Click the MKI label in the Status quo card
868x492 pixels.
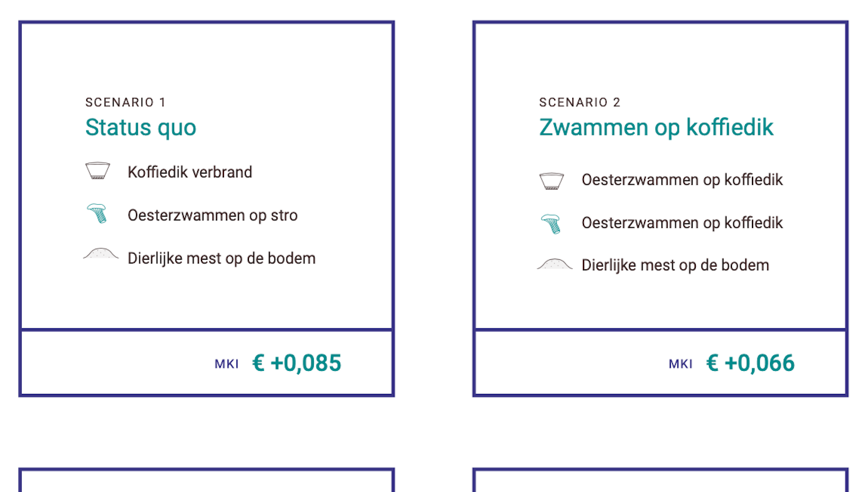(227, 364)
